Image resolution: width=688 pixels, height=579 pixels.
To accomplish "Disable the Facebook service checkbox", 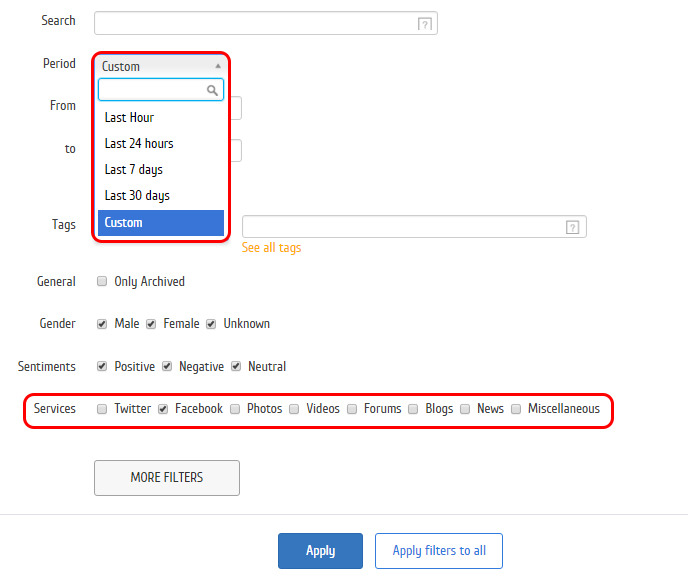I will (163, 409).
